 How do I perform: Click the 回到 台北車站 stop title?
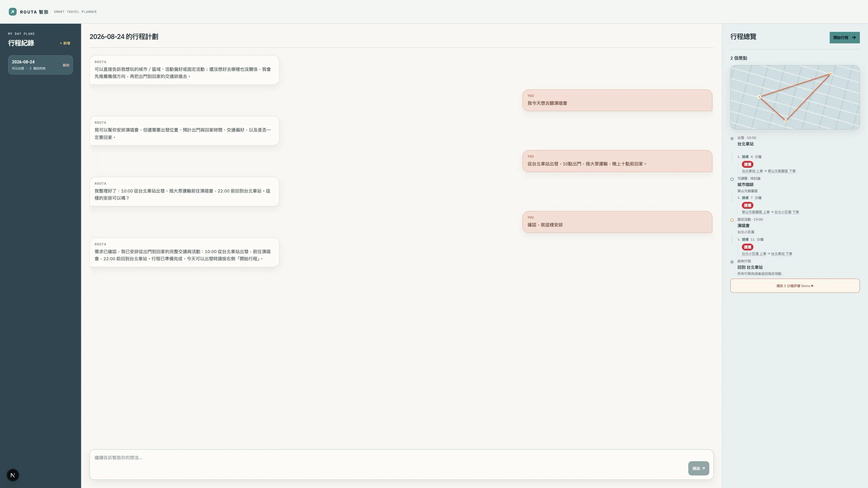750,267
